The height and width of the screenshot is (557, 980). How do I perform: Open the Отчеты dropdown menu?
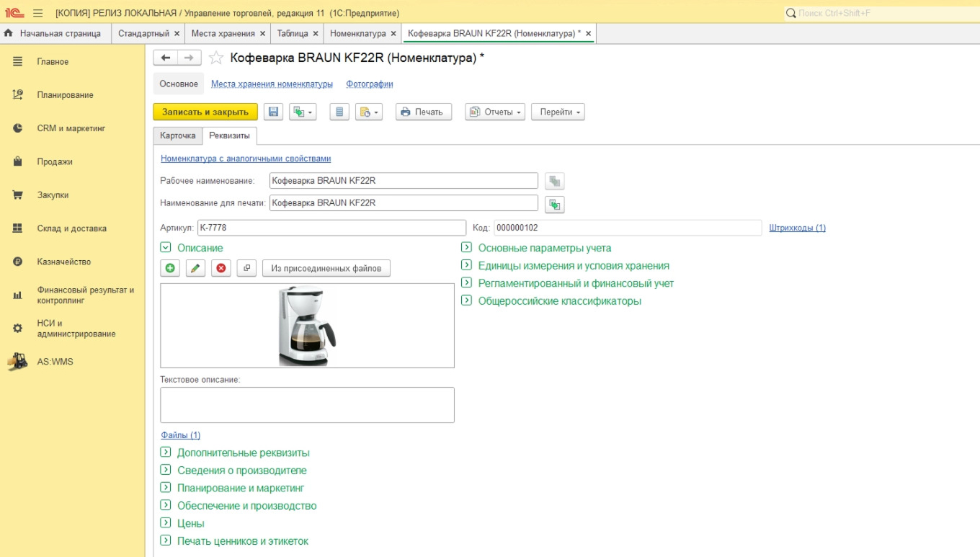494,112
